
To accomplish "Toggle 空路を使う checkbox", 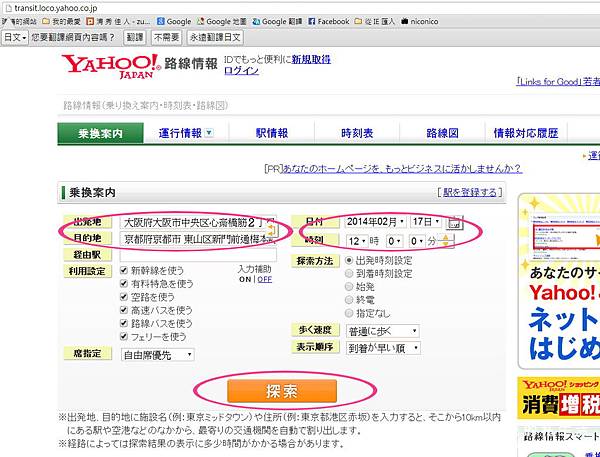I will click(x=124, y=297).
